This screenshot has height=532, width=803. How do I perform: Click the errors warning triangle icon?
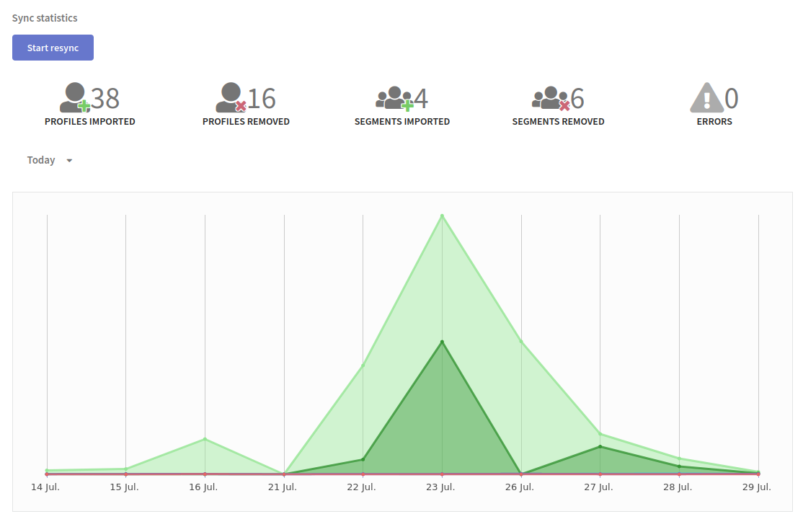pos(706,97)
